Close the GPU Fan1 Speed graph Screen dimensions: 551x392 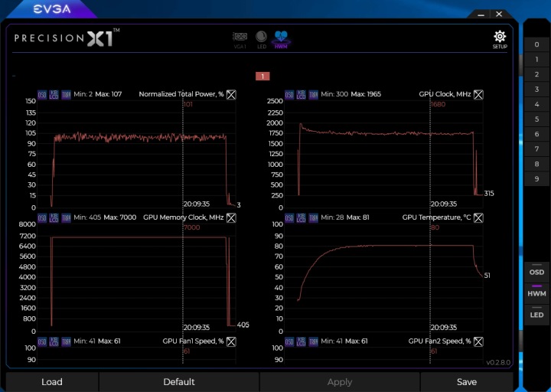[x=231, y=341]
